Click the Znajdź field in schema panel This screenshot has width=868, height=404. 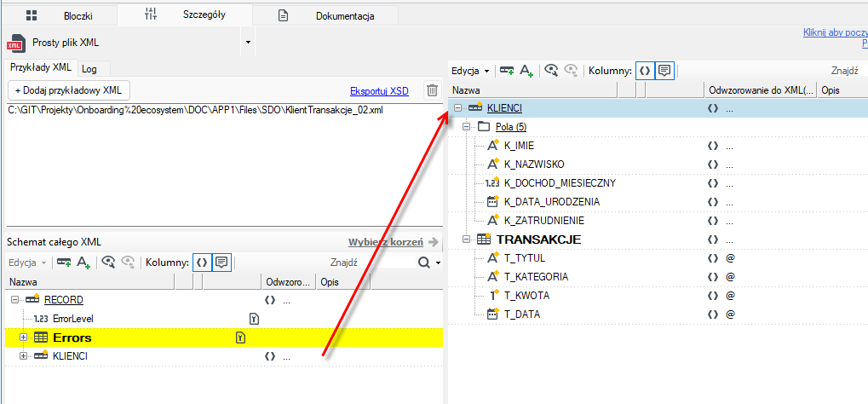(371, 263)
